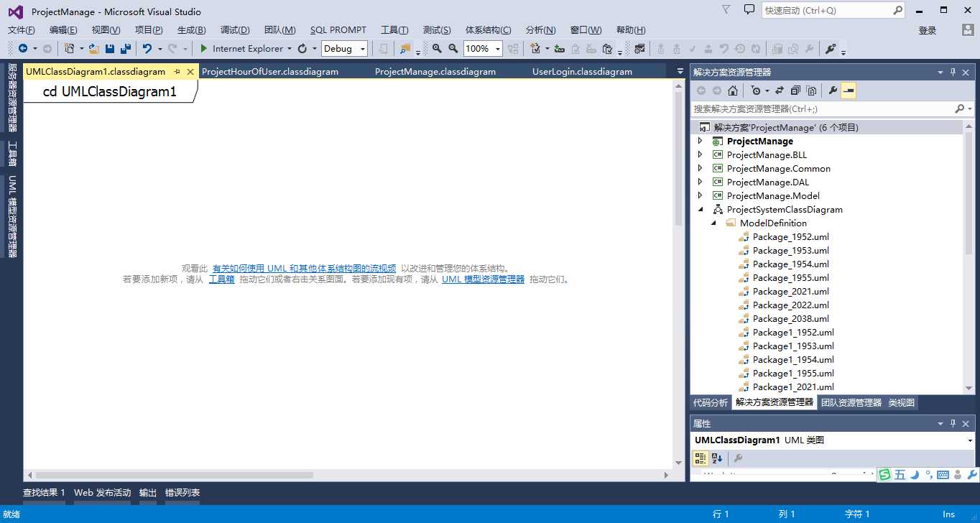This screenshot has width=980, height=523.
Task: Click the feedback speech bubble icon
Action: (749, 9)
